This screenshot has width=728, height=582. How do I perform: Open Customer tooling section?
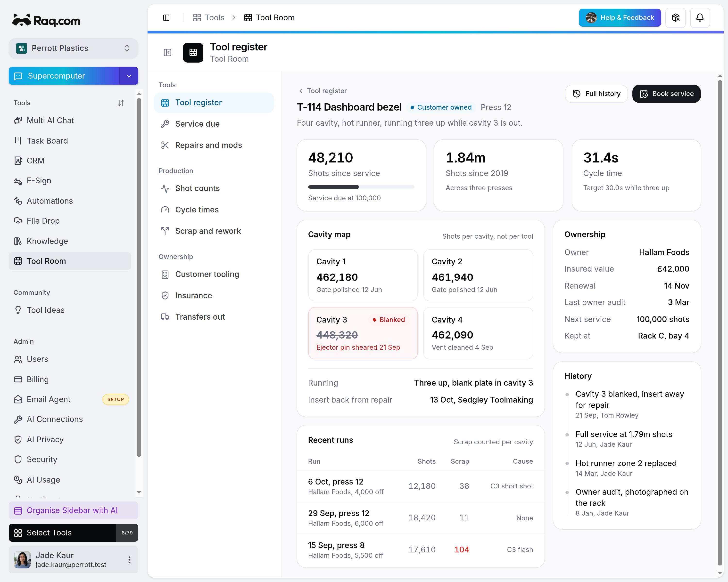pos(214,274)
